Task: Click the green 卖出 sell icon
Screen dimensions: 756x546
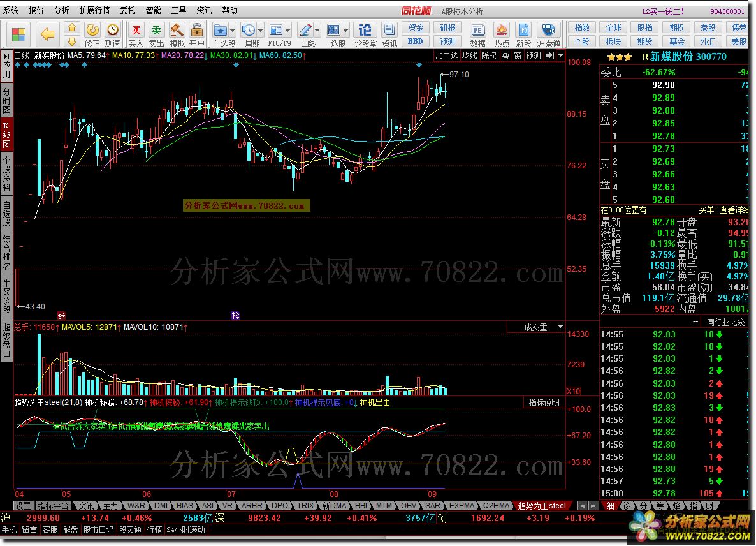Action: [x=156, y=30]
